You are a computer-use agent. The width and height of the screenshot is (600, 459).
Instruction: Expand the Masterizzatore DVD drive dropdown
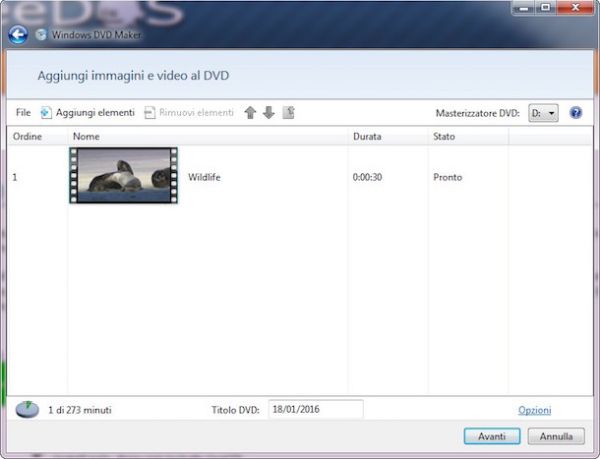click(544, 113)
